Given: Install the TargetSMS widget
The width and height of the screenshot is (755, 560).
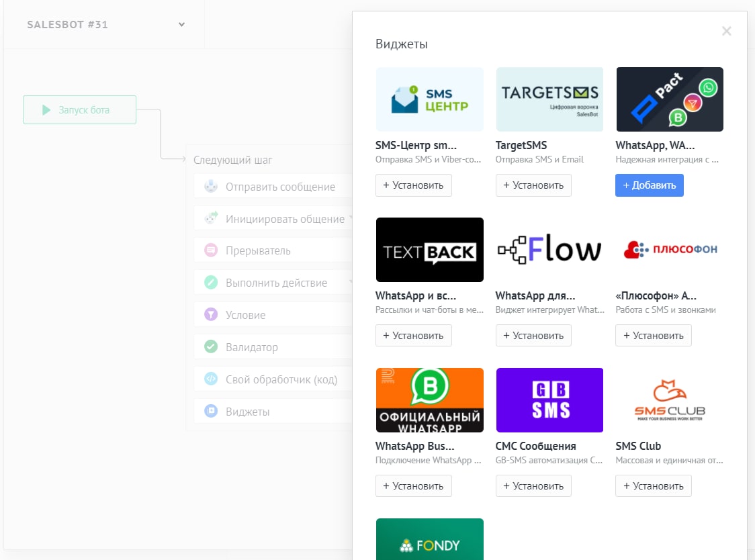Looking at the screenshot, I should 533,185.
